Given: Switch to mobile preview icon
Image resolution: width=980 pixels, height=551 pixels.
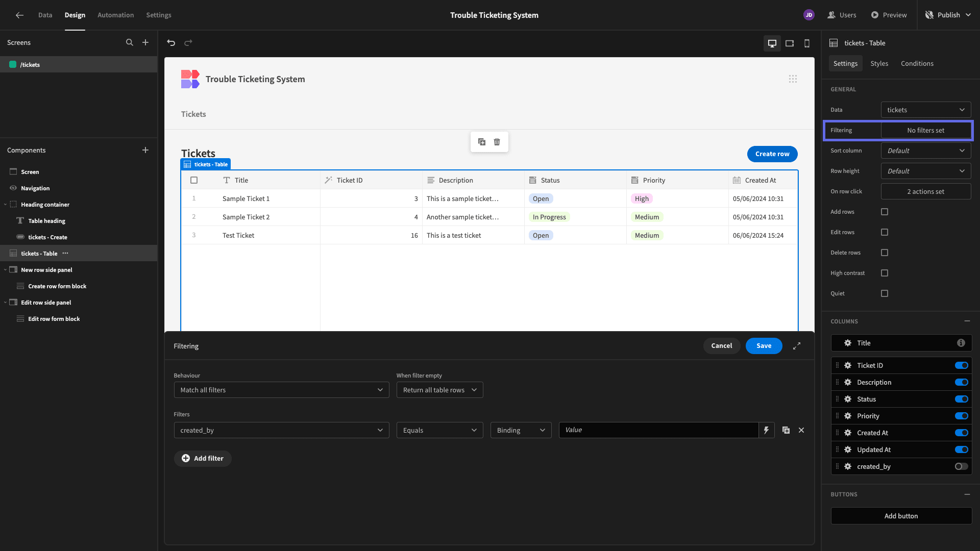Looking at the screenshot, I should pos(807,43).
